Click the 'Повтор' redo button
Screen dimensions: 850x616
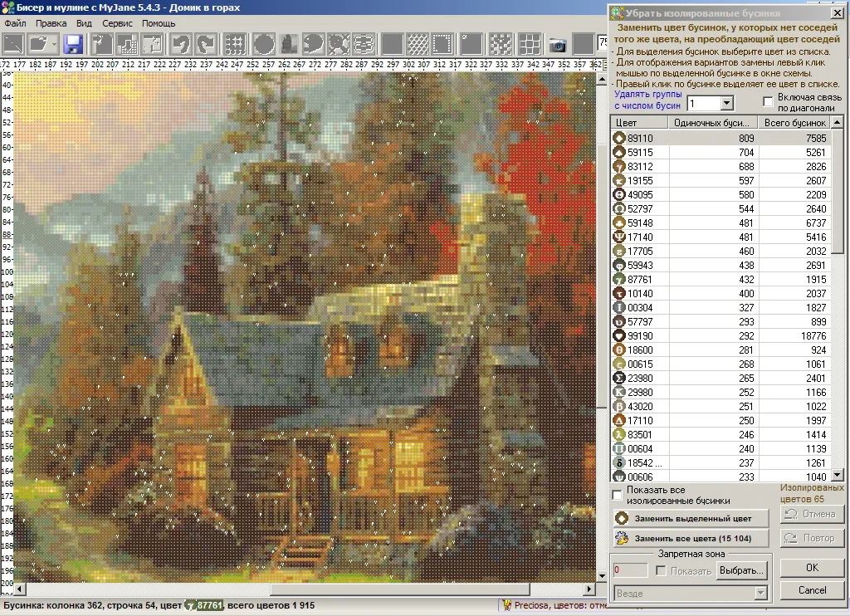(812, 538)
